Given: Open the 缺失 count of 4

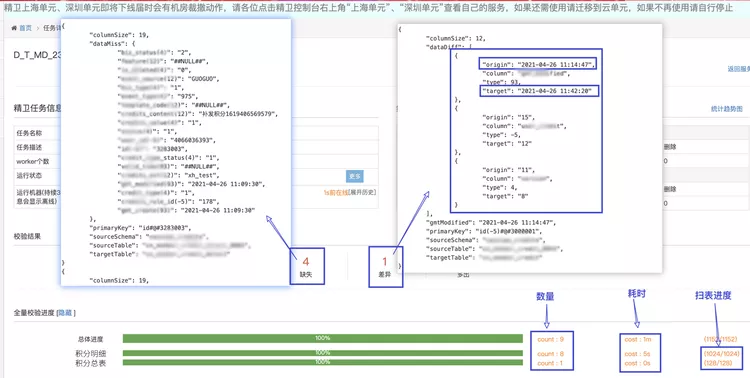Looking at the screenshot, I should [306, 266].
